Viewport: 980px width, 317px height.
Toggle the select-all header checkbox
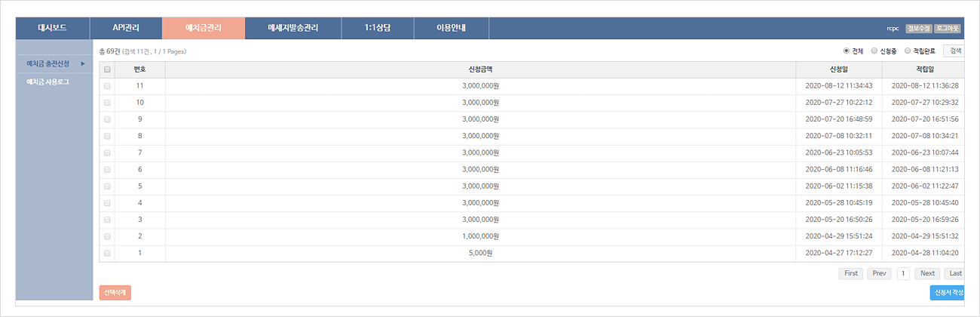pos(107,69)
